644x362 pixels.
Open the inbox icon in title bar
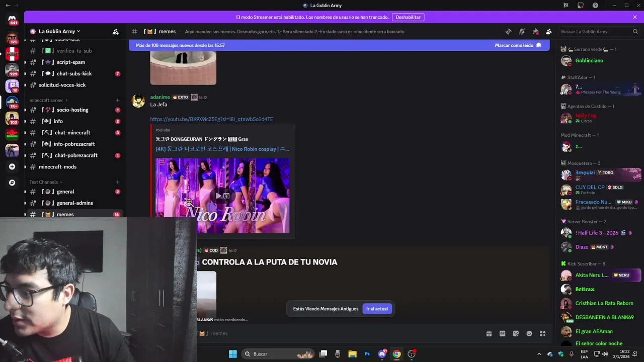(x=581, y=6)
